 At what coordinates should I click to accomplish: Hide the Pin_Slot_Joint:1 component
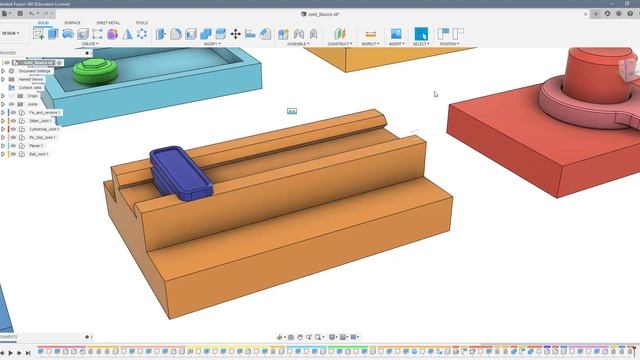[x=13, y=138]
